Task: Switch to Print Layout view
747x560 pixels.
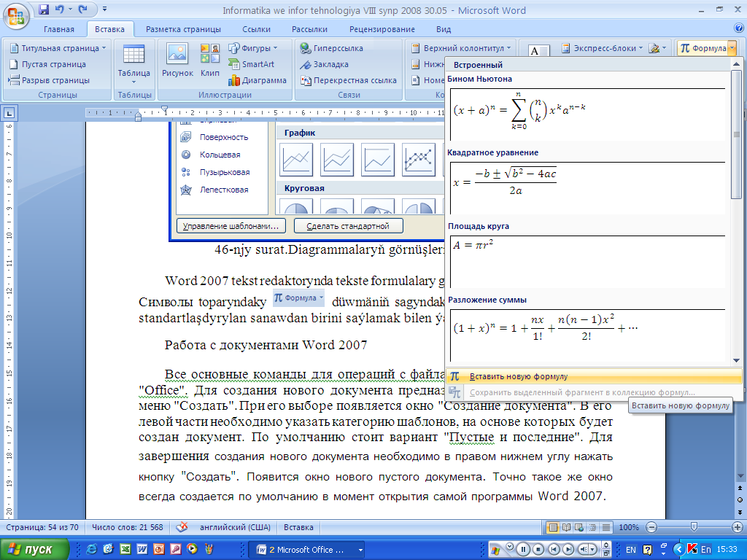Action: tap(553, 527)
